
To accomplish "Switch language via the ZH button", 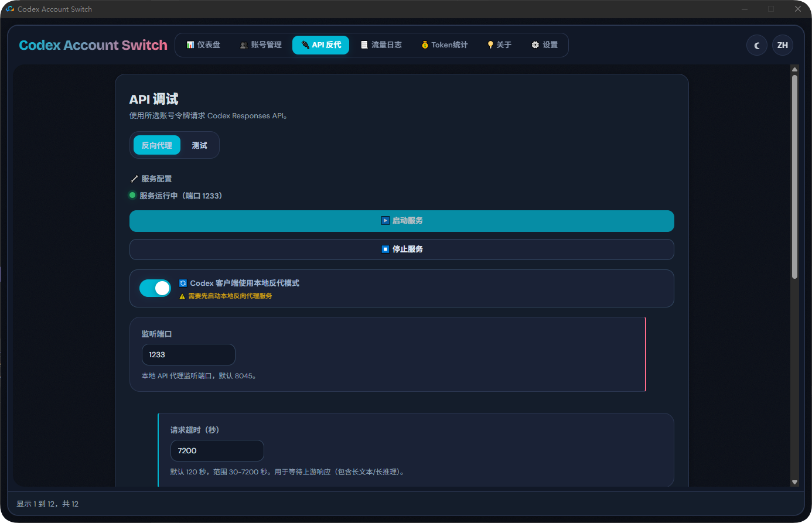I will tap(782, 45).
